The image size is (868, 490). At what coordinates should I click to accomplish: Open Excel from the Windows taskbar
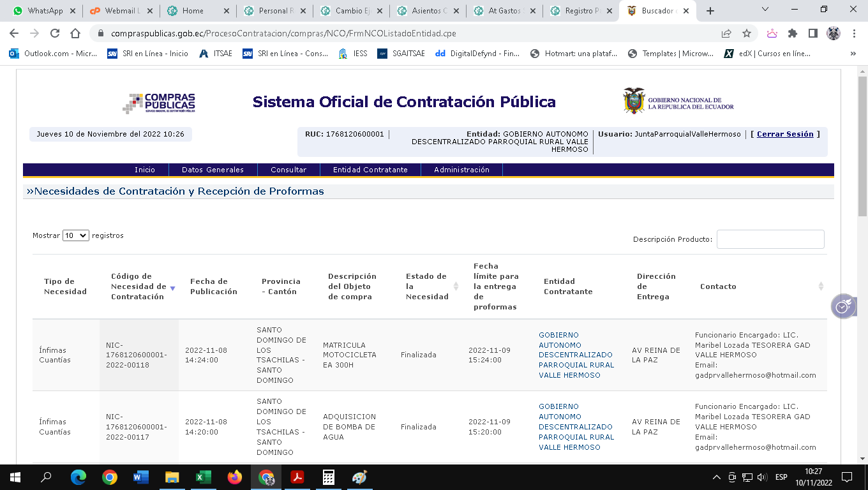[x=204, y=477]
